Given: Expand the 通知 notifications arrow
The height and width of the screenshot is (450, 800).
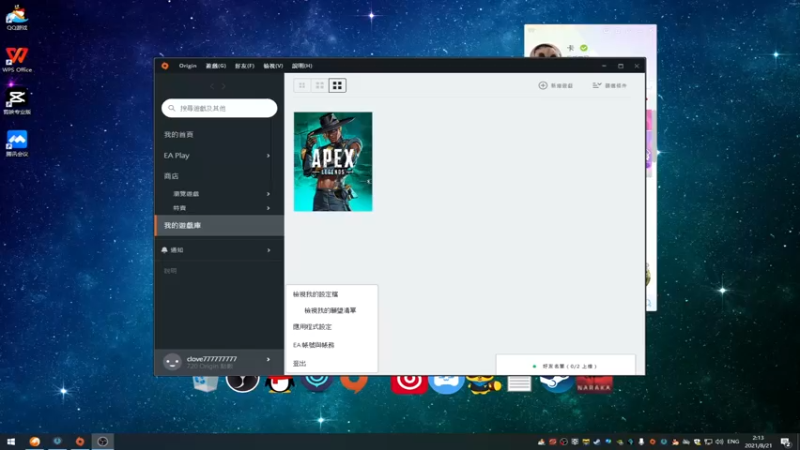Looking at the screenshot, I should pyautogui.click(x=269, y=250).
